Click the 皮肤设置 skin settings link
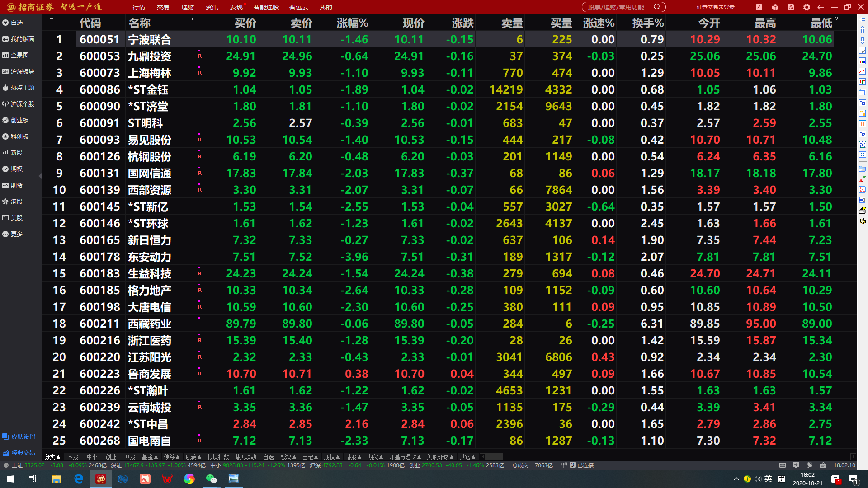 [x=23, y=436]
